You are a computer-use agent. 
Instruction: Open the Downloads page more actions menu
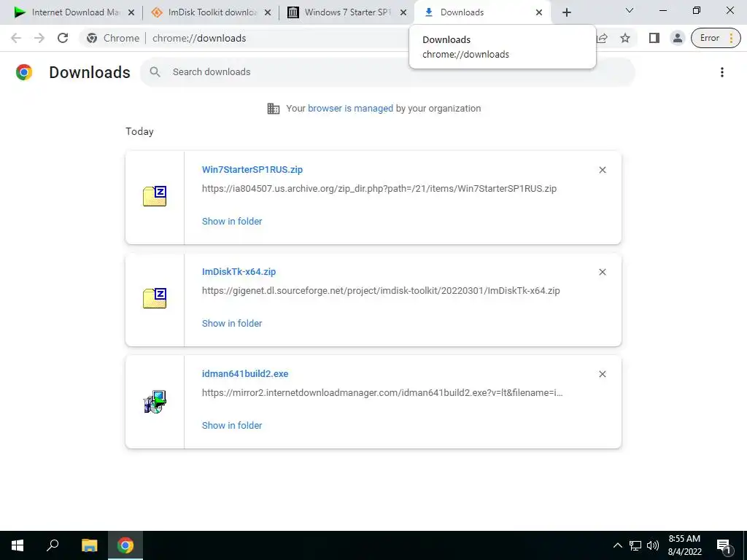click(x=721, y=72)
